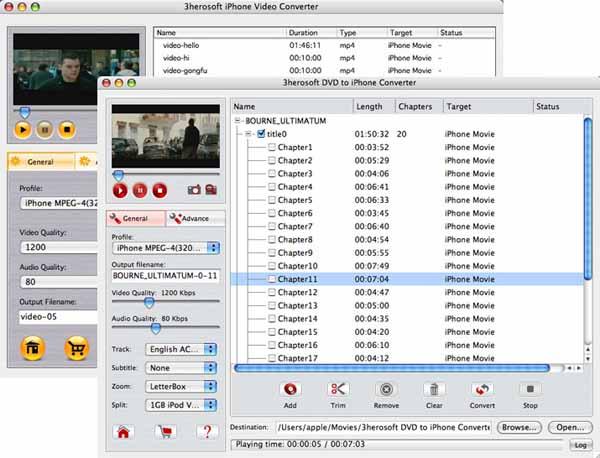Open the Split dropdown 1GB iPod V...
Image resolution: width=600 pixels, height=458 pixels.
click(x=181, y=405)
